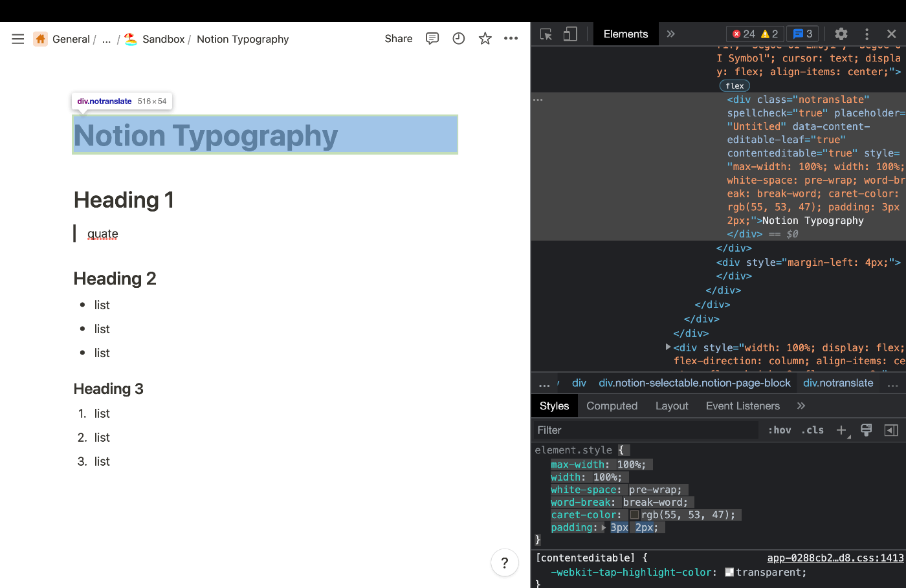Show the 2 warnings counter
Image resolution: width=906 pixels, height=588 pixels.
(770, 34)
